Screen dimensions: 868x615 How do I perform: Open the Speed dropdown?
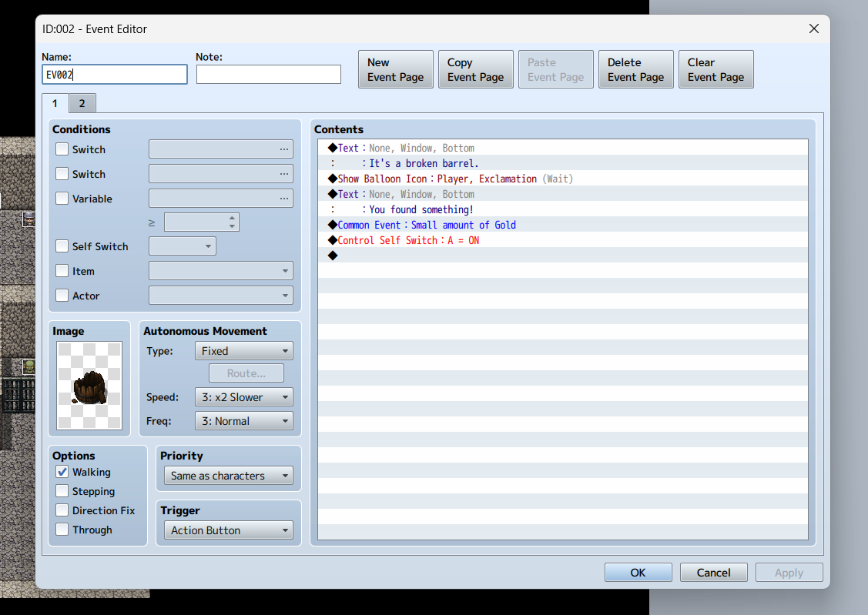[243, 397]
